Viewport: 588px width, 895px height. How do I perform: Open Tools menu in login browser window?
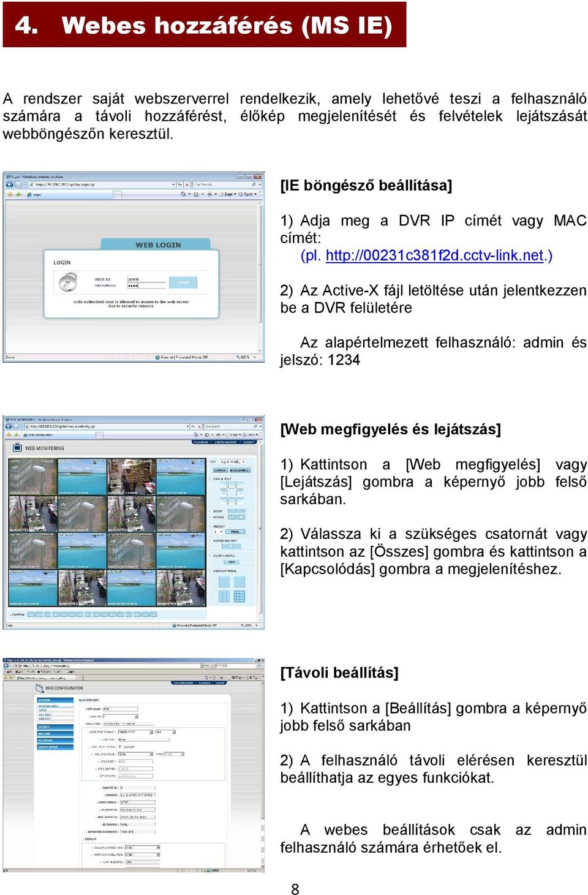(247, 194)
